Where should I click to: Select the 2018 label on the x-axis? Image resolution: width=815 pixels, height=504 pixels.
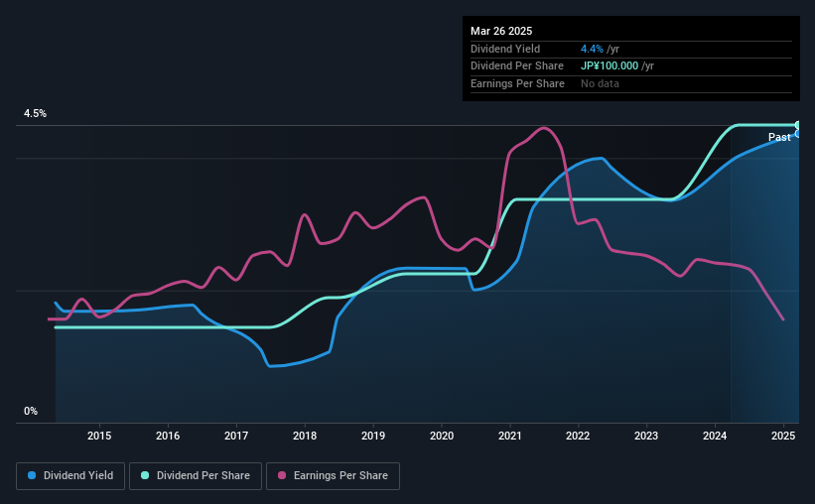point(305,436)
